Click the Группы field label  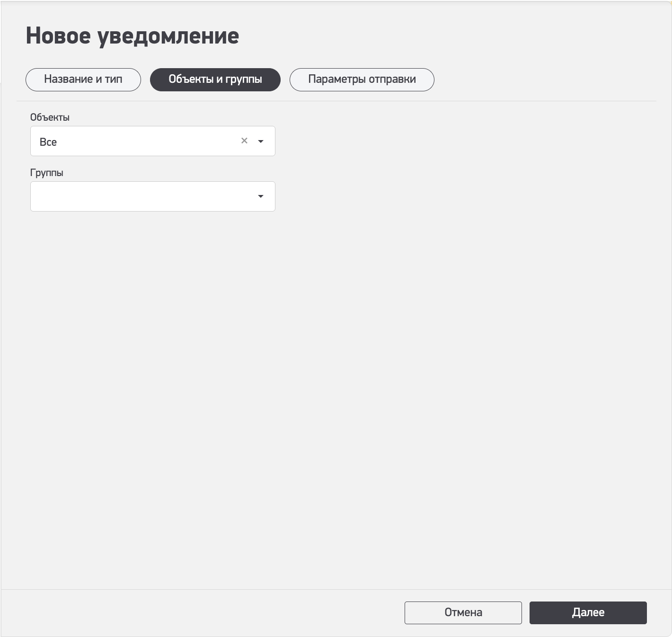(47, 173)
